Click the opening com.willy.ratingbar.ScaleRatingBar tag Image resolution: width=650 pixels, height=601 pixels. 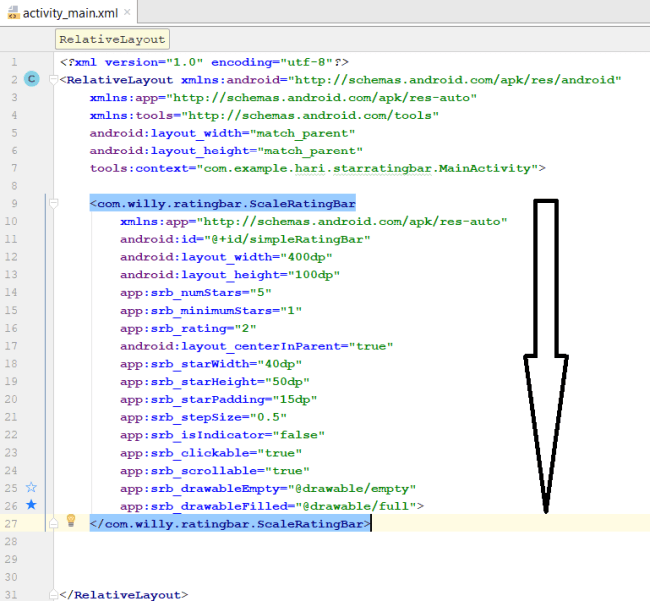coord(223,204)
